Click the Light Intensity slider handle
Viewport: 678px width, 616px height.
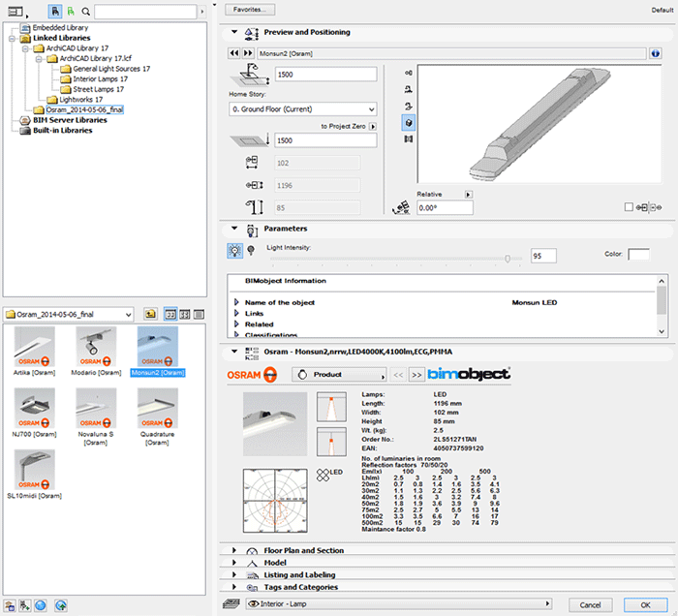pos(508,259)
